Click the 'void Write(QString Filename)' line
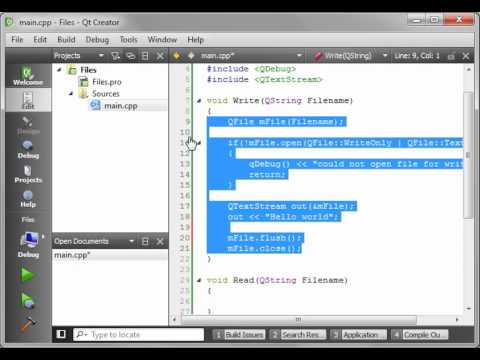 point(279,101)
